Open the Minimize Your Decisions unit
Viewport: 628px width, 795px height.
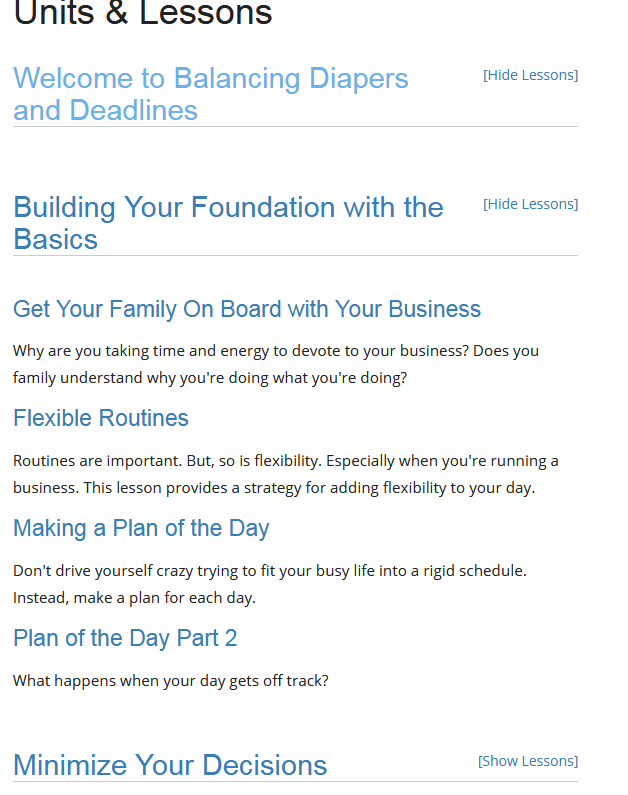pyautogui.click(x=170, y=765)
